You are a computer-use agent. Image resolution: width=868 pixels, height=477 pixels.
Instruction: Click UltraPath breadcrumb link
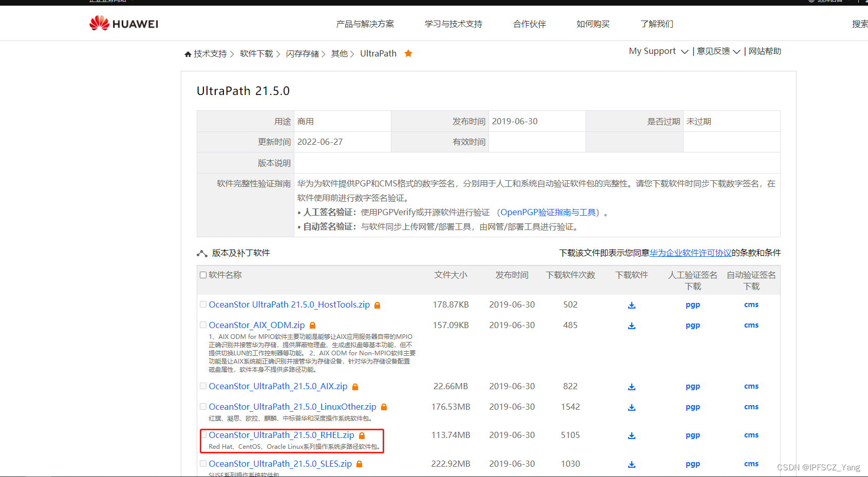[379, 53]
